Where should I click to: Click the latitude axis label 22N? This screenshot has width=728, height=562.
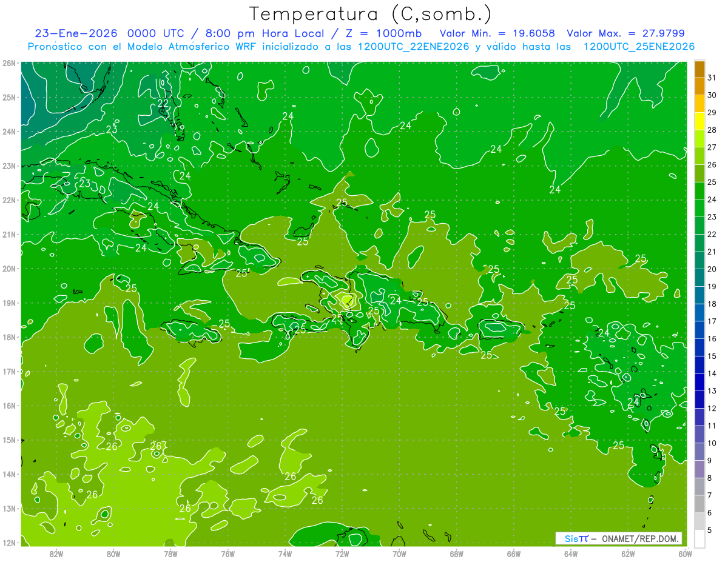coord(8,200)
